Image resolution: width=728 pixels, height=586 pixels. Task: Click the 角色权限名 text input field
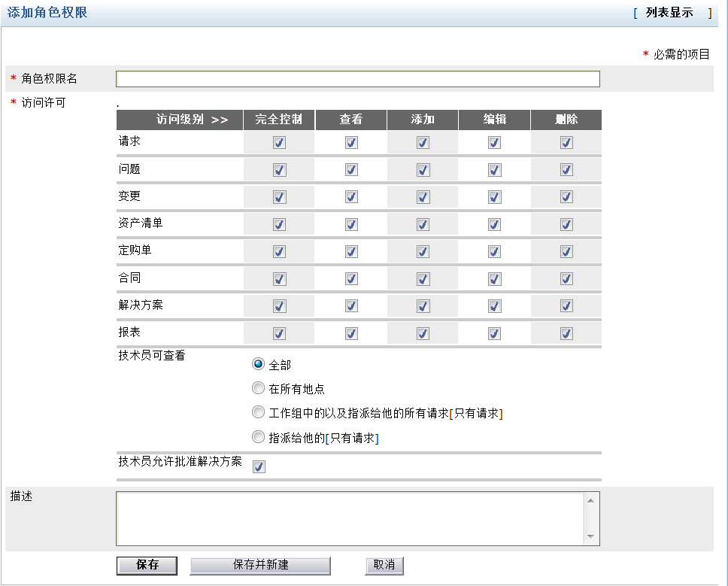357,79
